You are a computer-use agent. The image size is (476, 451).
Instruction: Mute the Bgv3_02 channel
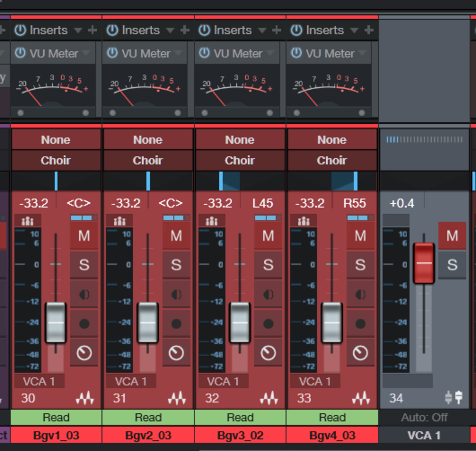(268, 236)
